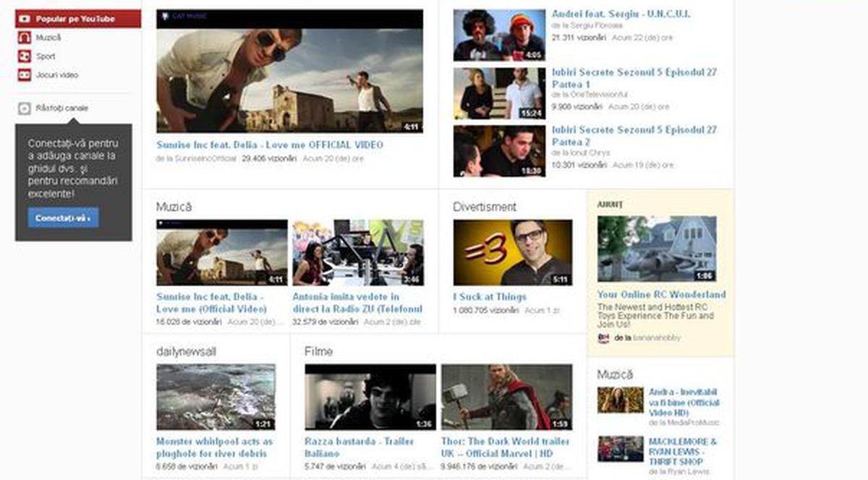868x480 pixels.
Task: Click the bananahobby channel avatar in the ad
Action: coord(603,336)
